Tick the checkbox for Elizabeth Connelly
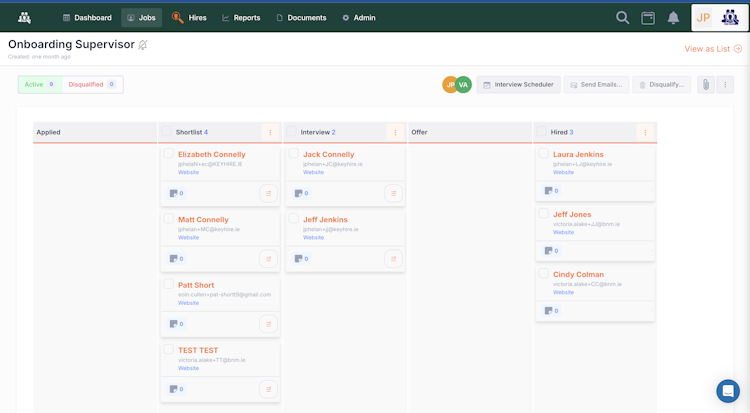The width and height of the screenshot is (750, 413). 168,153
